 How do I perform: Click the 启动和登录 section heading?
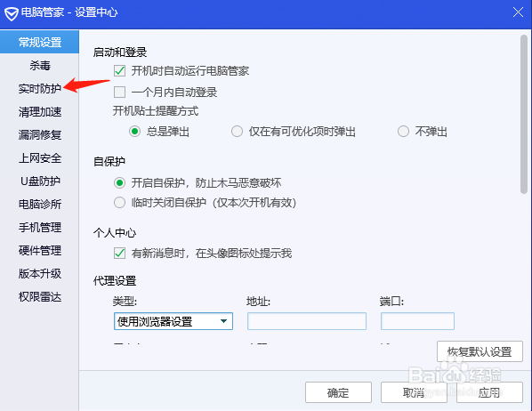(120, 52)
